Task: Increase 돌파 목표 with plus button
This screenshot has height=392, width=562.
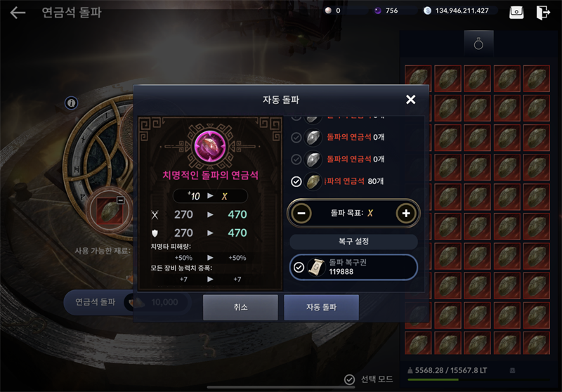Action: point(406,213)
